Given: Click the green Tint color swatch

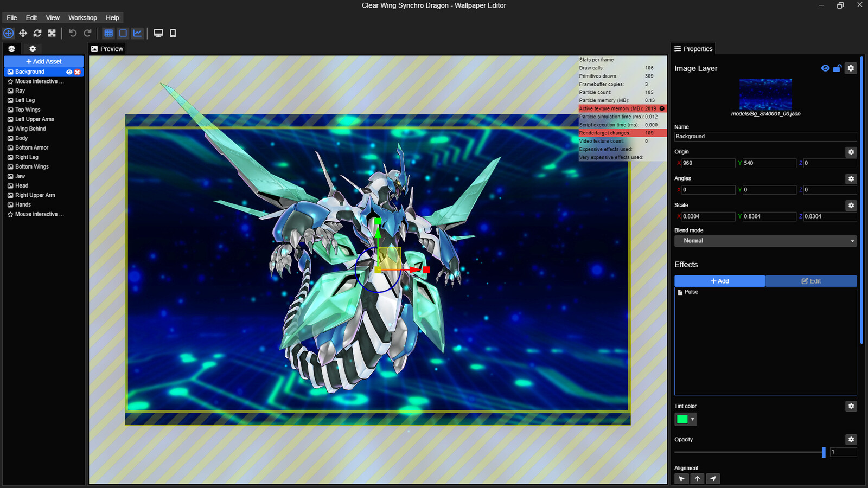Looking at the screenshot, I should (x=682, y=419).
